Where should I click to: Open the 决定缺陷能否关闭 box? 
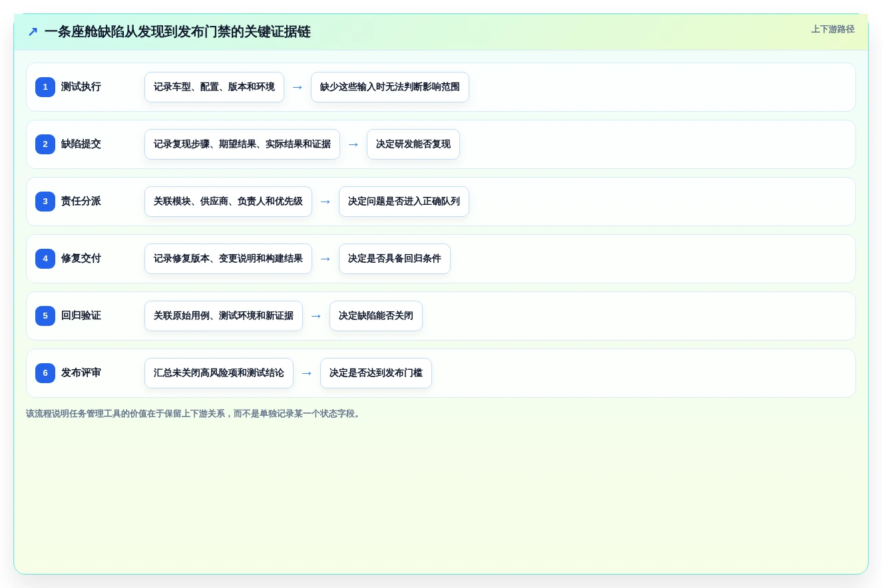376,316
